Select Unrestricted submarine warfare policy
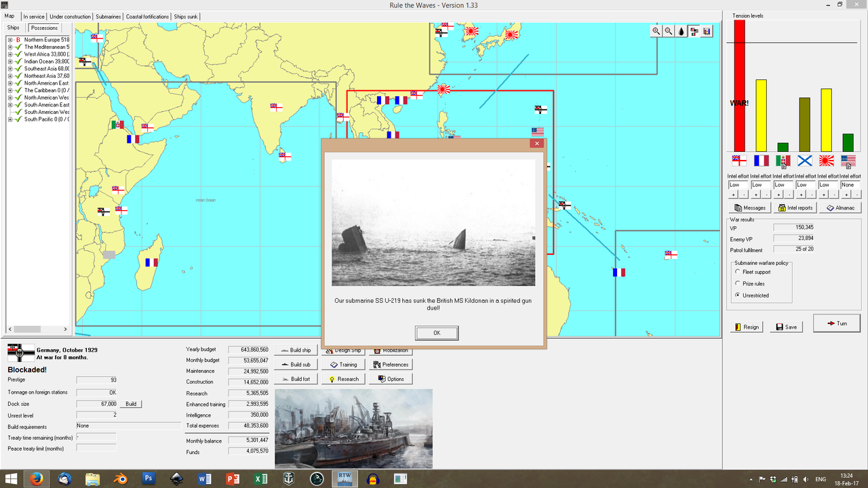The image size is (868, 488). pyautogui.click(x=738, y=295)
